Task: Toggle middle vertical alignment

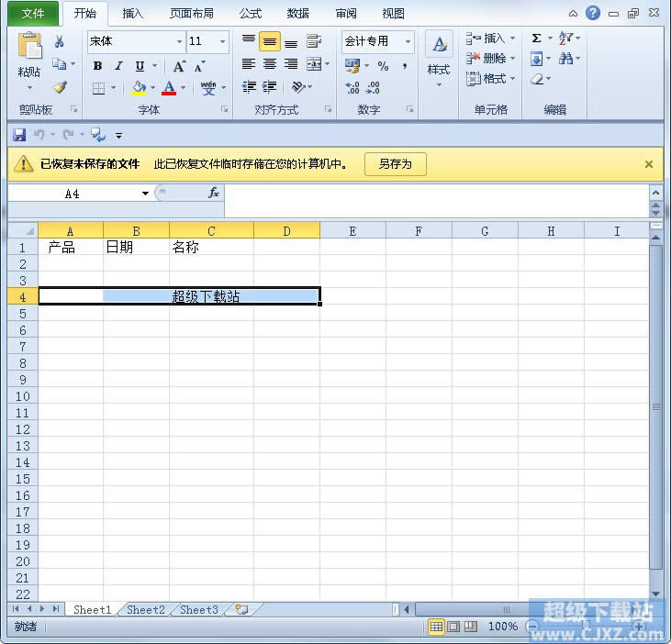Action: (270, 41)
